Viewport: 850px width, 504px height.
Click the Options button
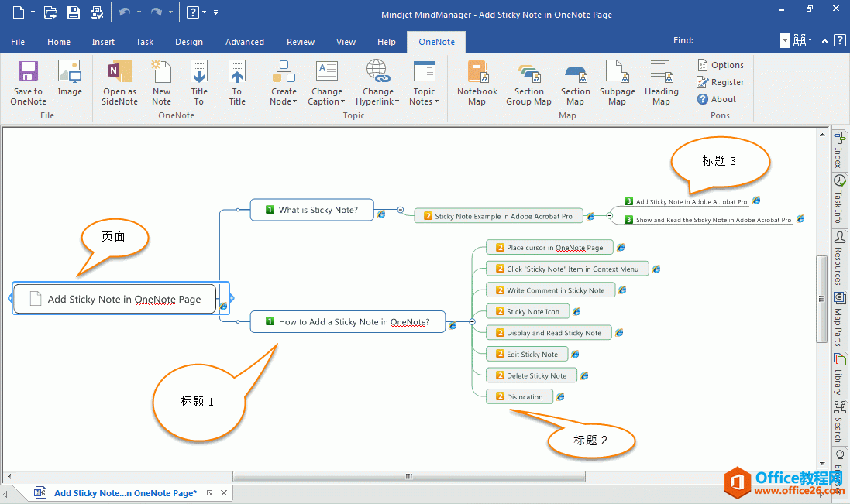[721, 65]
